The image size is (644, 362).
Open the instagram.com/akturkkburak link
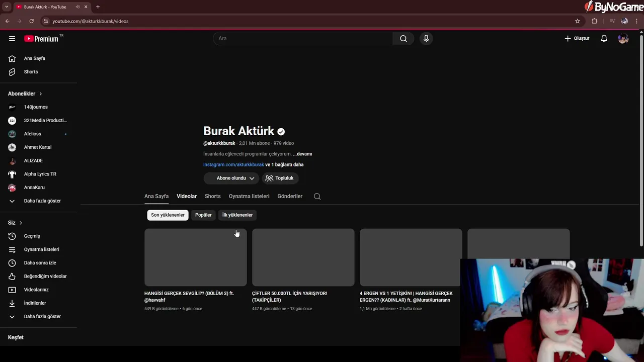(233, 164)
